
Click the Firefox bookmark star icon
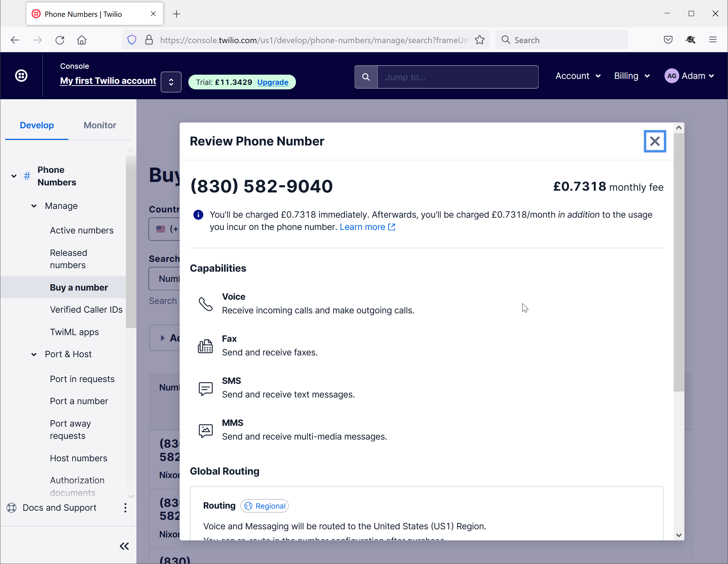pos(480,40)
